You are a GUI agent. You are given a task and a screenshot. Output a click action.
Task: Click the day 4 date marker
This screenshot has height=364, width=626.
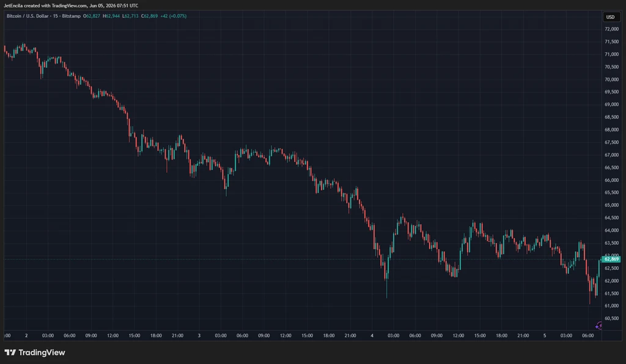click(x=372, y=336)
